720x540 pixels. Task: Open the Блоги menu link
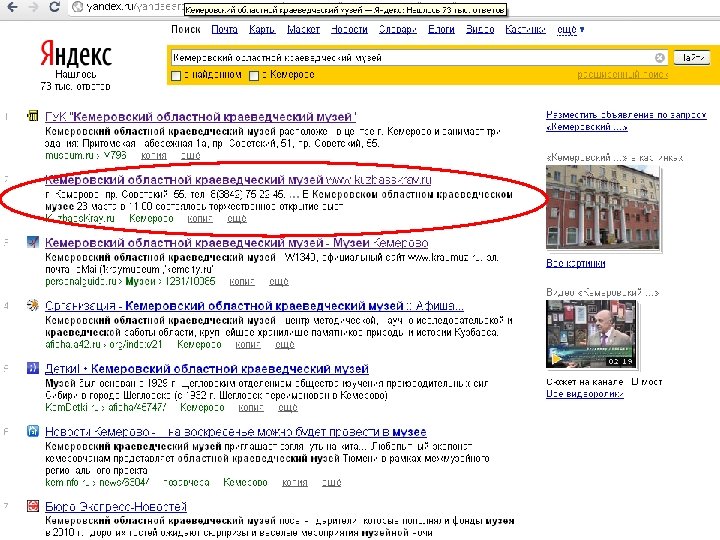pyautogui.click(x=441, y=29)
